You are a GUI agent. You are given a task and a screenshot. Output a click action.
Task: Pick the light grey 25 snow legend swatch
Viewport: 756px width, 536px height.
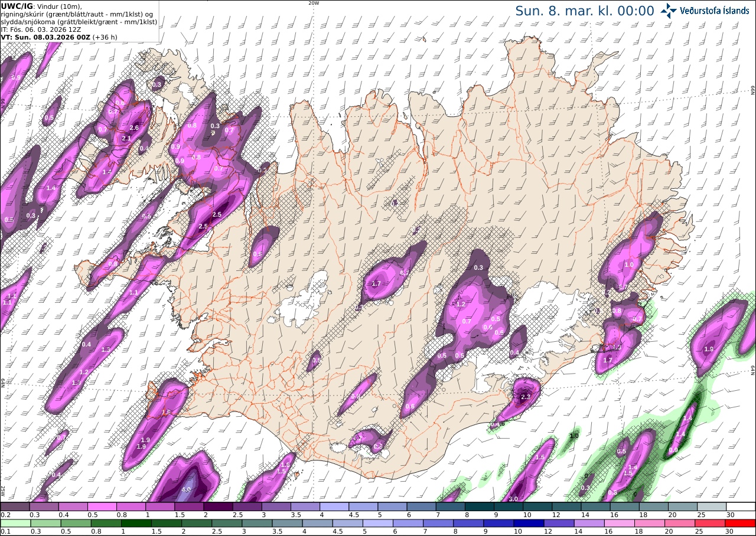click(x=712, y=506)
